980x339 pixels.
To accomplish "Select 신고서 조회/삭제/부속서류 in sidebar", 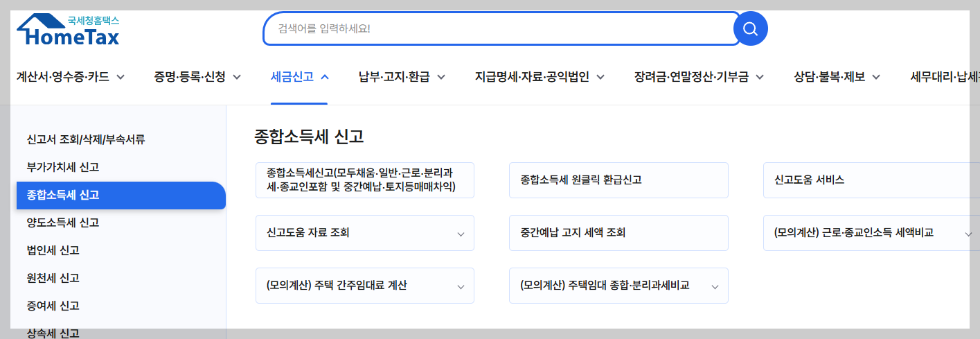I will (86, 139).
